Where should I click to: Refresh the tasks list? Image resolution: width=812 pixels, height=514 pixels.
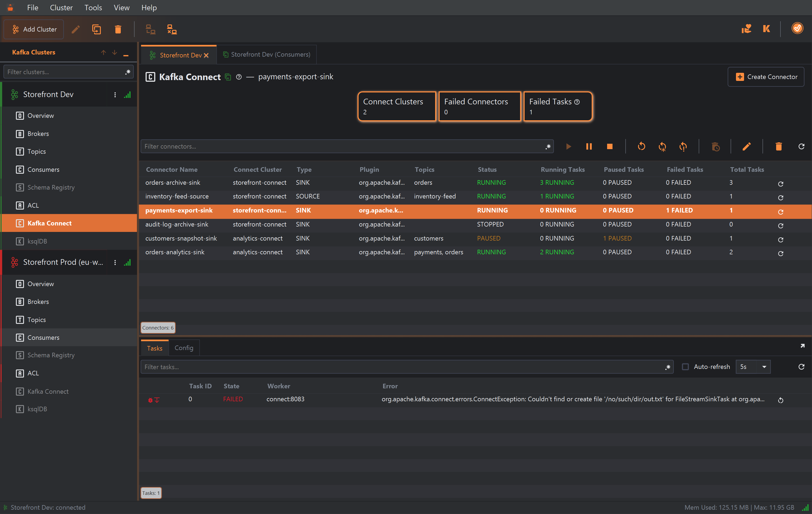(801, 366)
